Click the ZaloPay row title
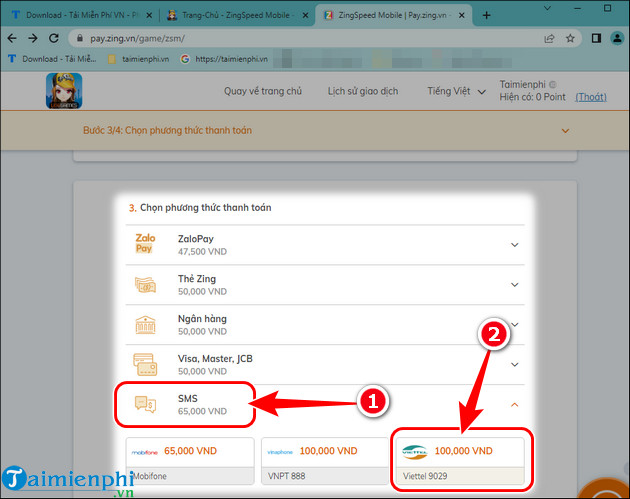The width and height of the screenshot is (630, 499). [196, 239]
